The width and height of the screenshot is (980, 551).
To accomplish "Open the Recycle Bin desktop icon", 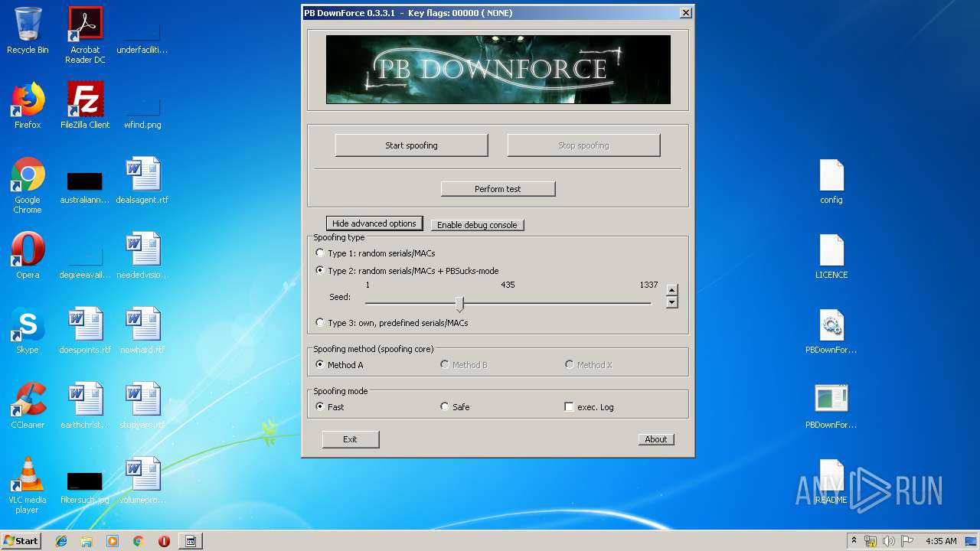I will [x=28, y=31].
